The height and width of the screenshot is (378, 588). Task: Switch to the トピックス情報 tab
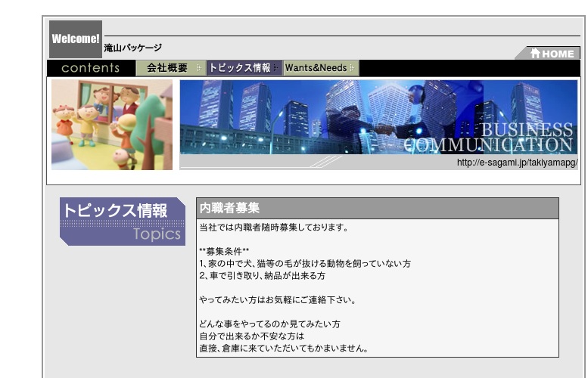click(240, 68)
